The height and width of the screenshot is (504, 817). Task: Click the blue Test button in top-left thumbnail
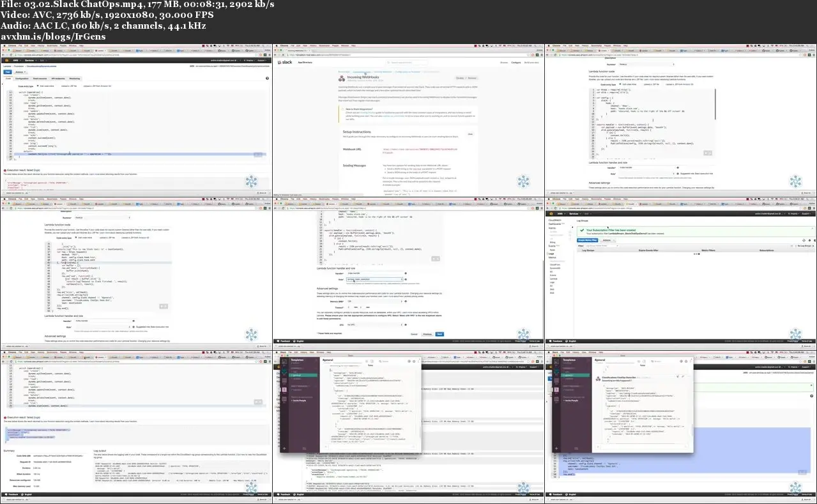point(8,72)
